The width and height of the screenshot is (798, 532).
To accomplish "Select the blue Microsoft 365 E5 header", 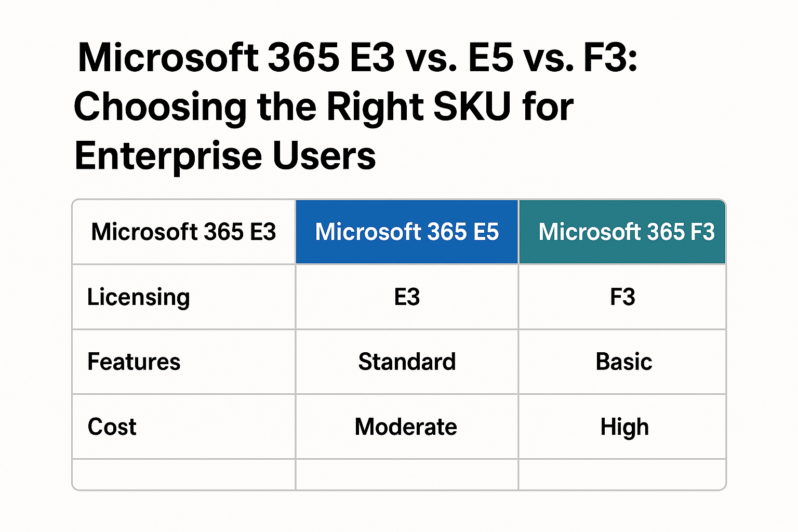I will 407,232.
